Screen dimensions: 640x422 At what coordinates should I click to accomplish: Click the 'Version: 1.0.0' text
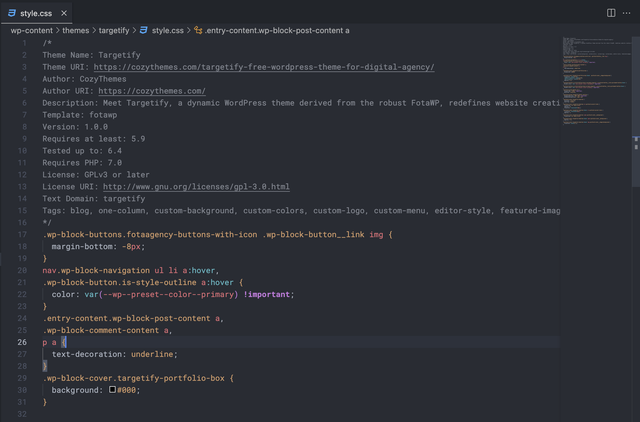click(x=75, y=127)
